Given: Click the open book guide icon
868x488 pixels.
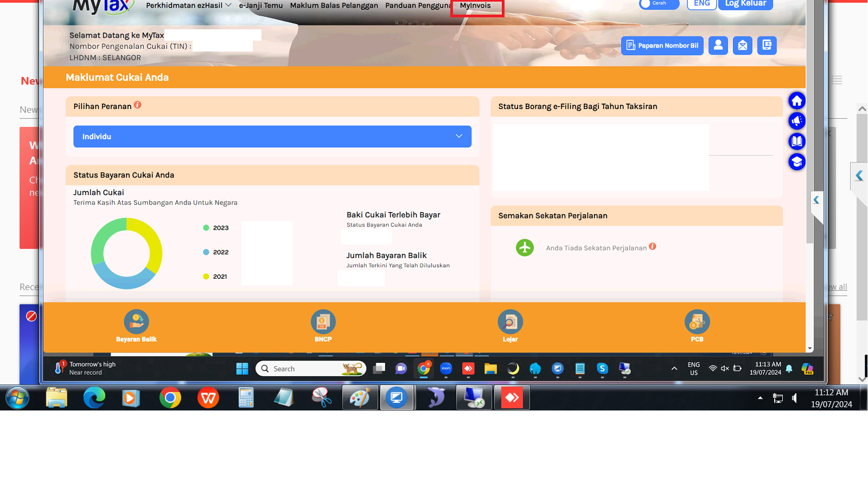Looking at the screenshot, I should 796,142.
